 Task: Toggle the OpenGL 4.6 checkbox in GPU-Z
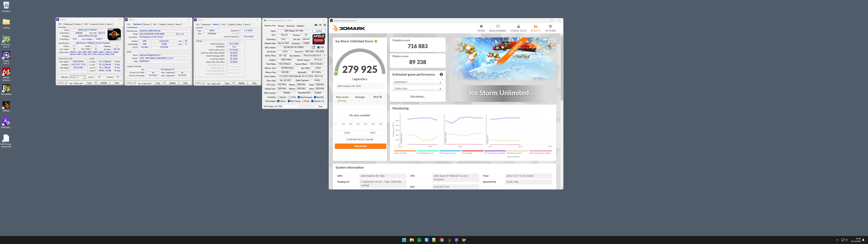click(312, 101)
